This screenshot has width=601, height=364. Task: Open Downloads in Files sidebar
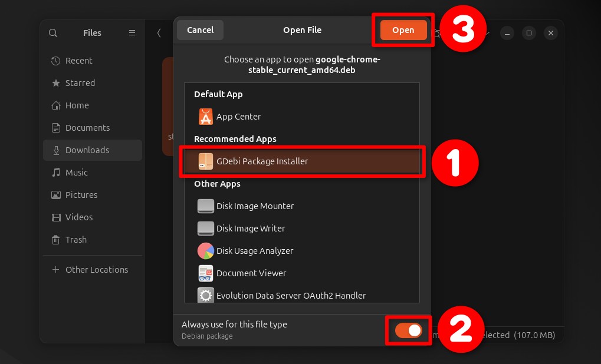[x=93, y=150]
